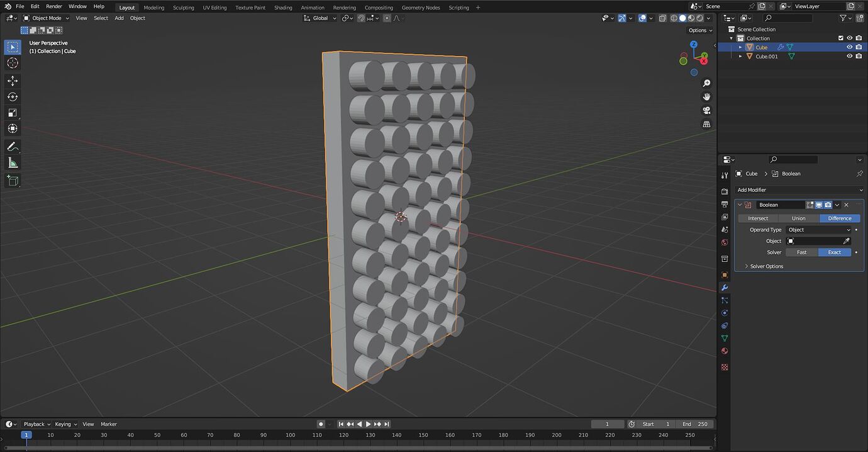Activate the Scale tool

(12, 113)
